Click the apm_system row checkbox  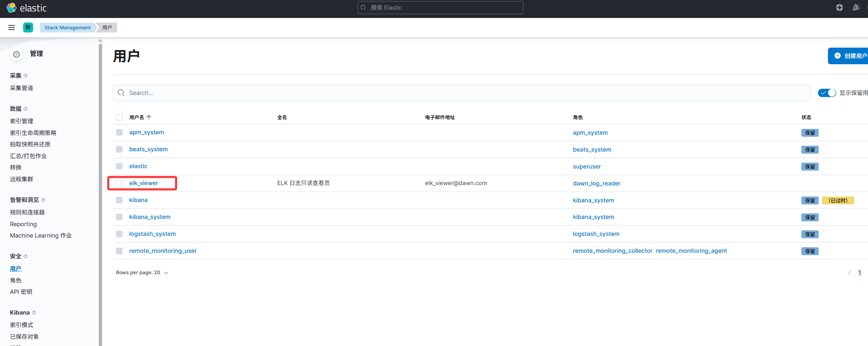119,133
